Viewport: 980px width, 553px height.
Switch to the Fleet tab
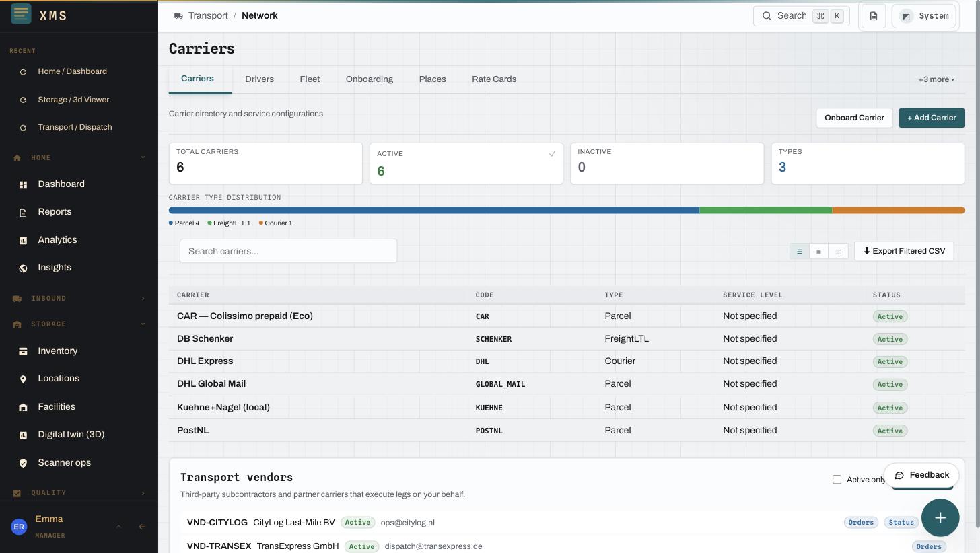pyautogui.click(x=310, y=79)
